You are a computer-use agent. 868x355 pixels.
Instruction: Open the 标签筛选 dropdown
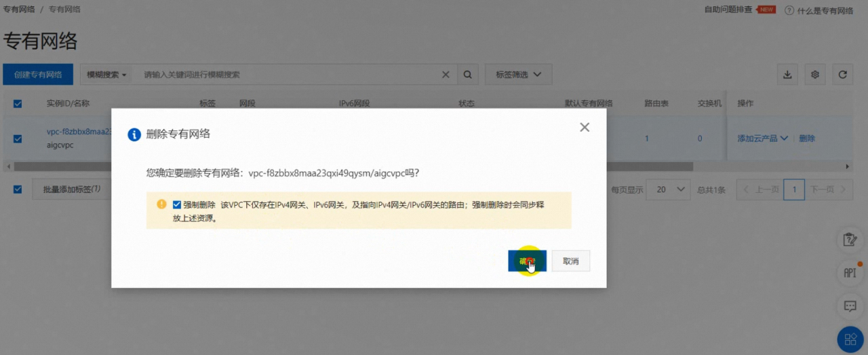click(518, 75)
